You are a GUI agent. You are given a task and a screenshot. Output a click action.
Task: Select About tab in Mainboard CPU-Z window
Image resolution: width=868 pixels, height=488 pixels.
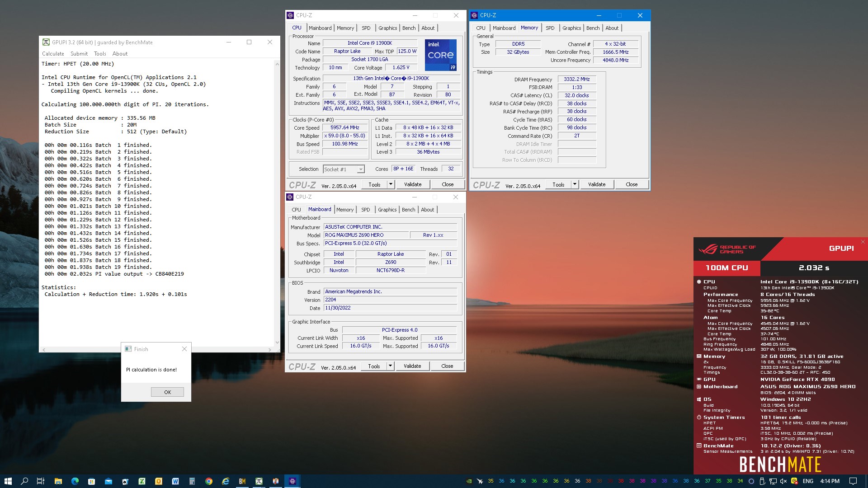[x=427, y=210]
